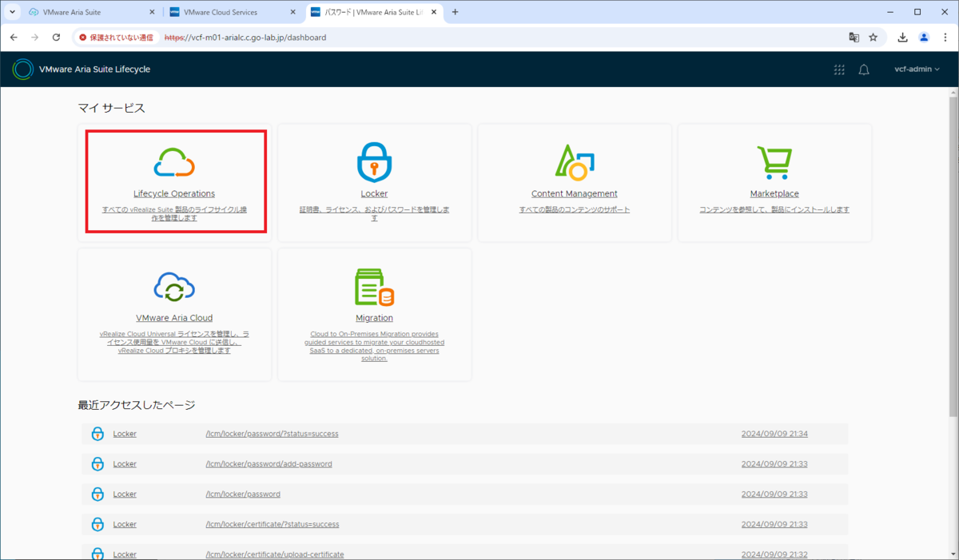
Task: Click the VMware Aria Cloud title link
Action: [x=174, y=318]
